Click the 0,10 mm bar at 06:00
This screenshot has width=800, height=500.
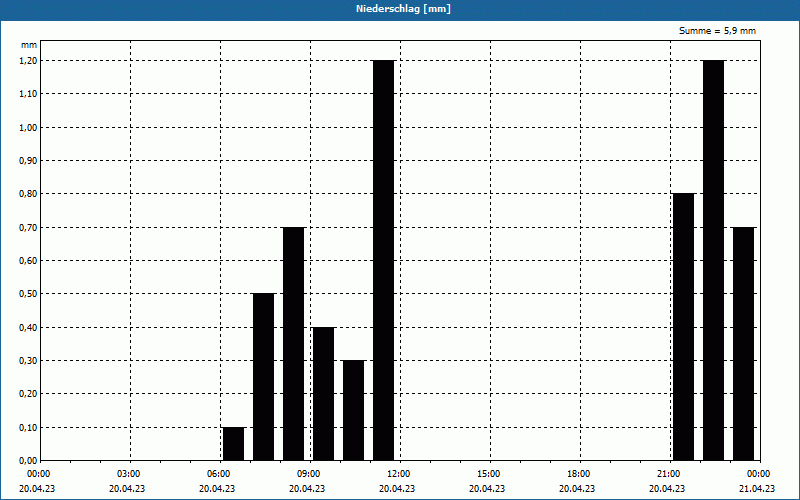[234, 444]
